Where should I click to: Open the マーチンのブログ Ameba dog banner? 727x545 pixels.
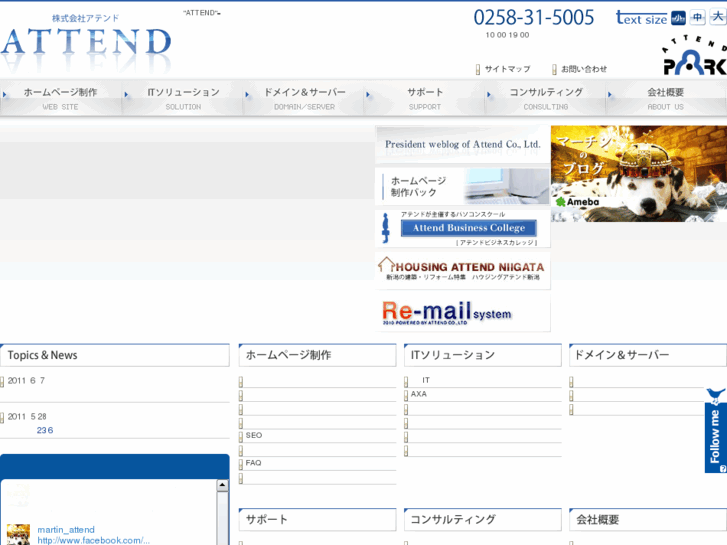[639, 173]
